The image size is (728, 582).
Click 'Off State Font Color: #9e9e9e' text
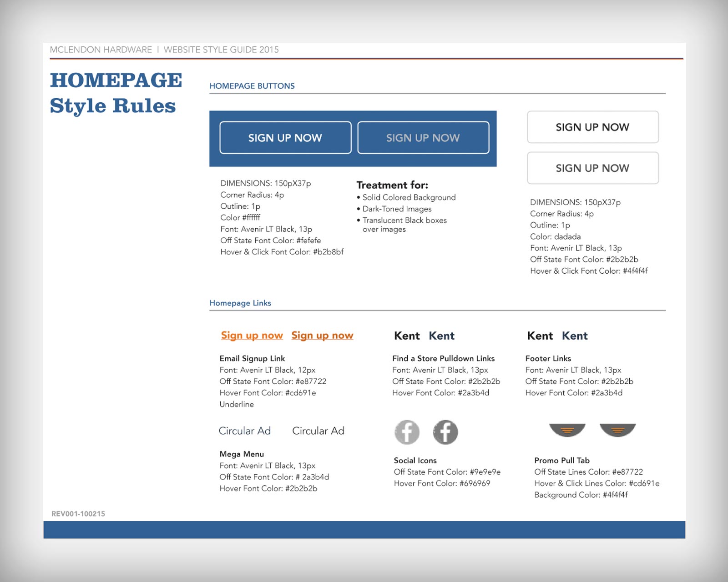tap(447, 472)
